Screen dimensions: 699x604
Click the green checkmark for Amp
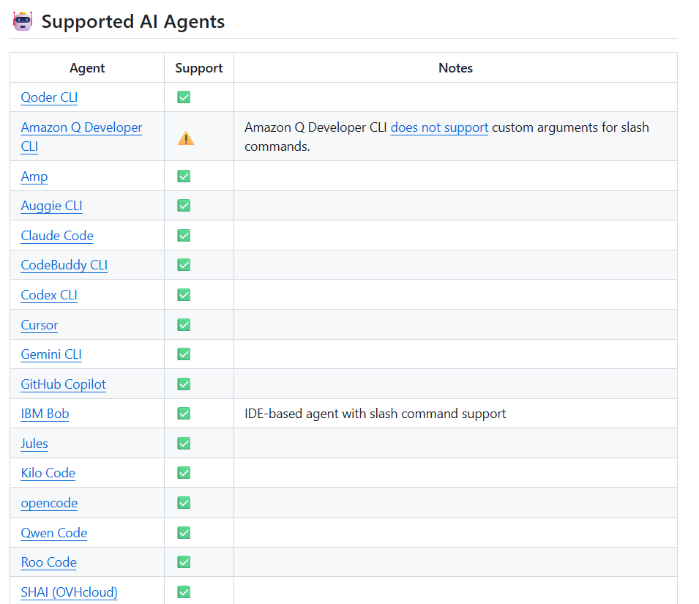click(184, 176)
